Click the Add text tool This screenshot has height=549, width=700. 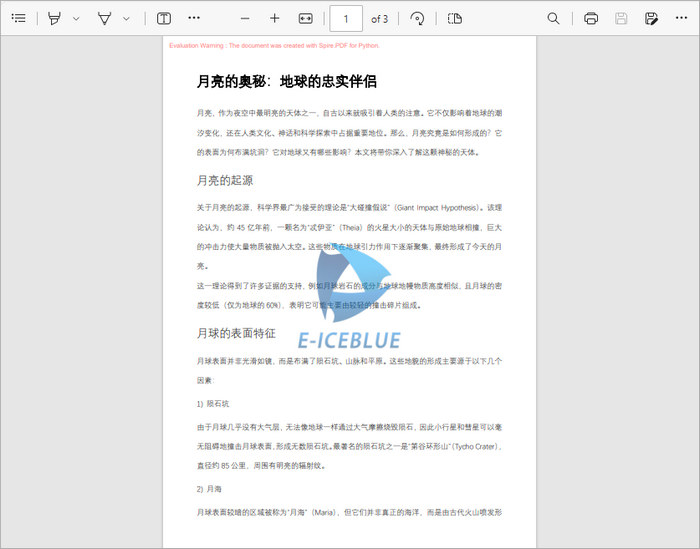click(163, 19)
